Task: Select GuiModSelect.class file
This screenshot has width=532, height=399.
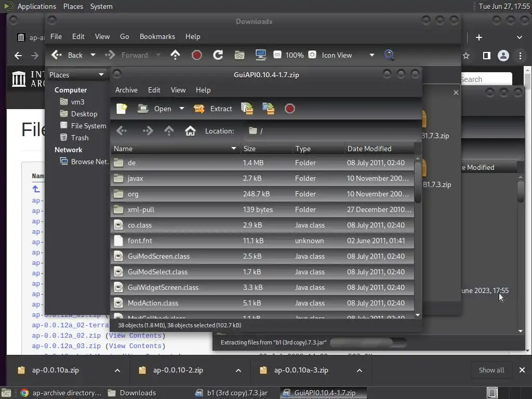Action: pyautogui.click(x=262, y=272)
